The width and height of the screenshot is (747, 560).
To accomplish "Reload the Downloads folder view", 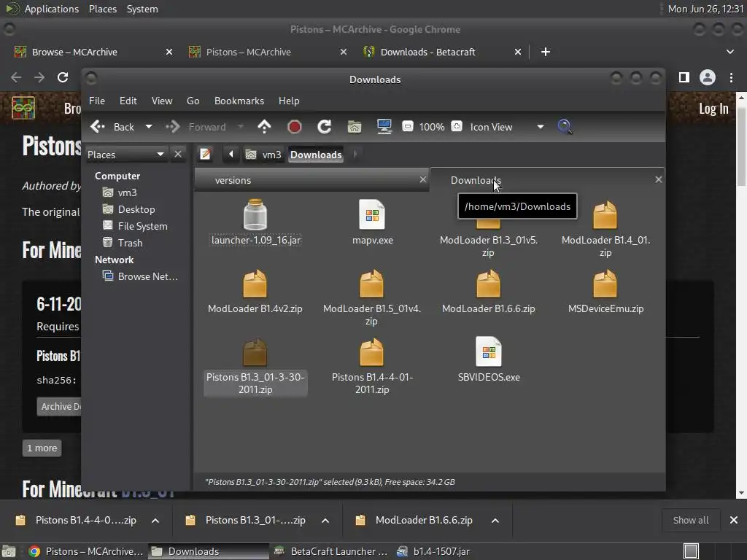I will (x=325, y=127).
